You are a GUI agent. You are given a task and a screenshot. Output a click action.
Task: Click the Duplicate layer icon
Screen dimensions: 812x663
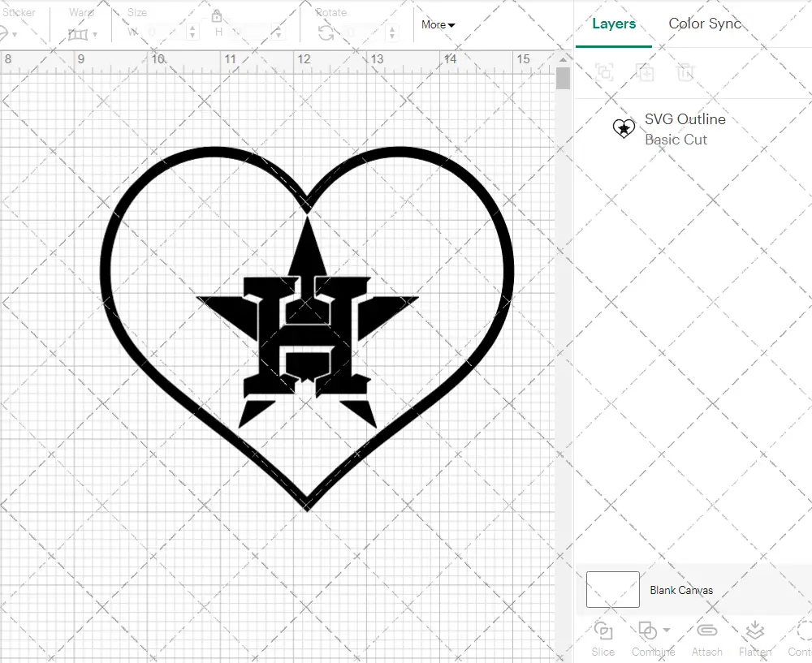(x=645, y=72)
